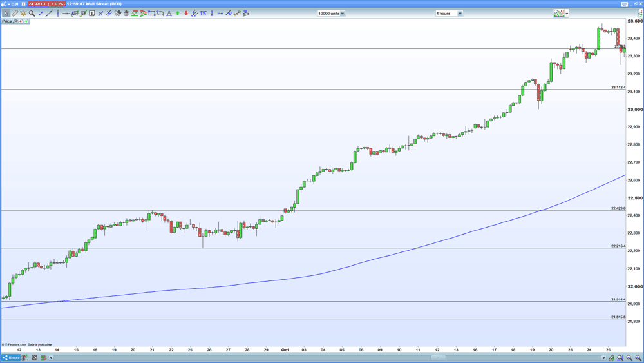Click the Share button
Screen dimensions: 644x363
click(11, 358)
